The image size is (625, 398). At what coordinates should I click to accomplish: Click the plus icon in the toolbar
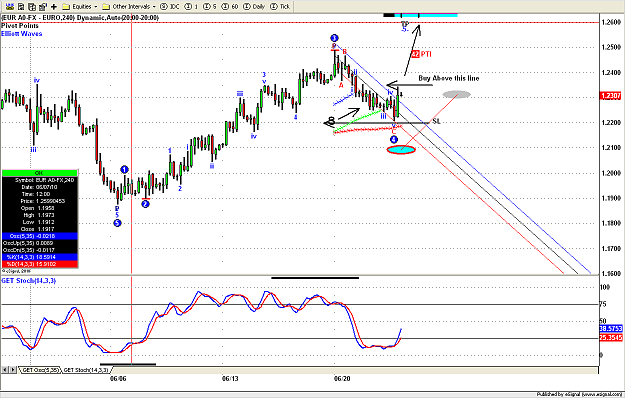click(54, 6)
